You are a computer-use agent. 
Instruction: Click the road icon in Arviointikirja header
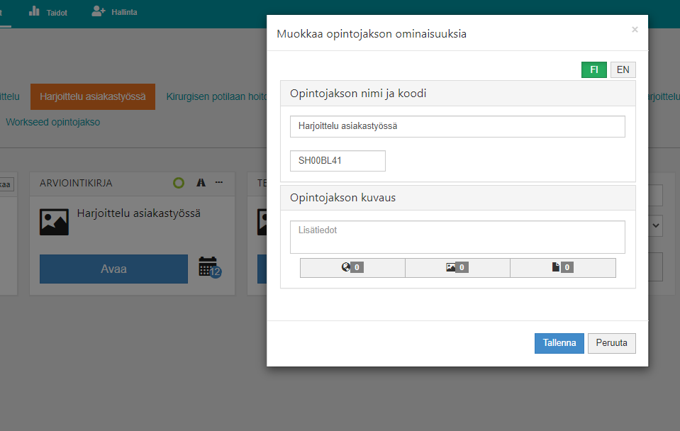[x=200, y=183]
